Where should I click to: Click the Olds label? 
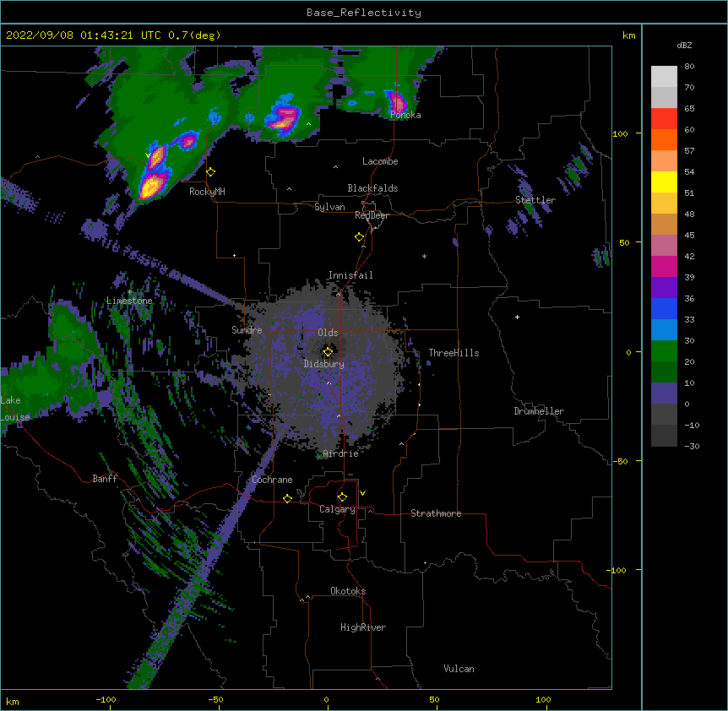pyautogui.click(x=328, y=333)
